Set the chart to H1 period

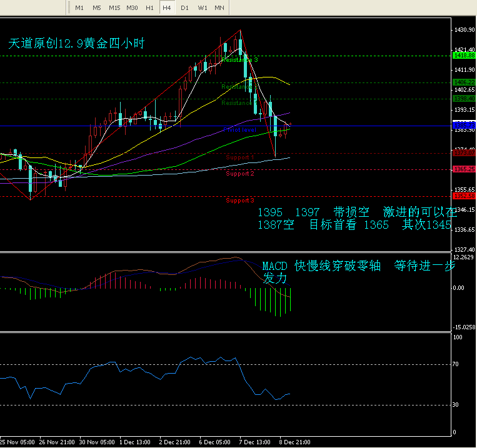tap(149, 7)
